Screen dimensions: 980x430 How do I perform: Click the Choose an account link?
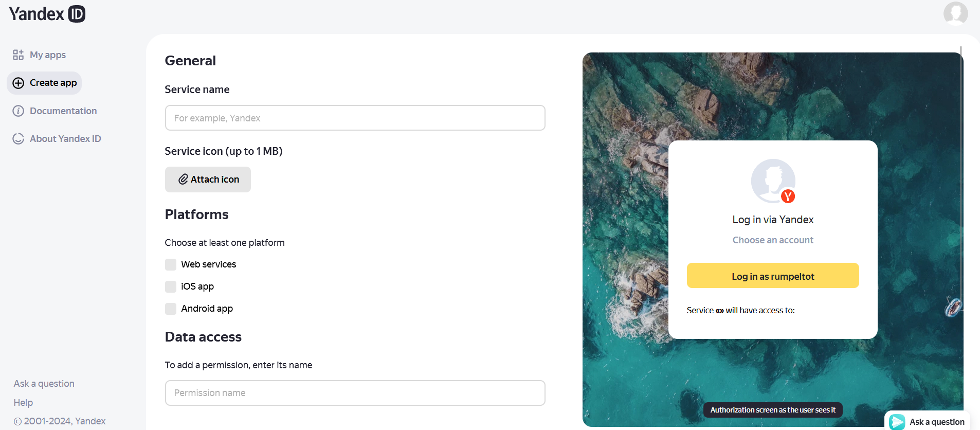[x=773, y=240]
